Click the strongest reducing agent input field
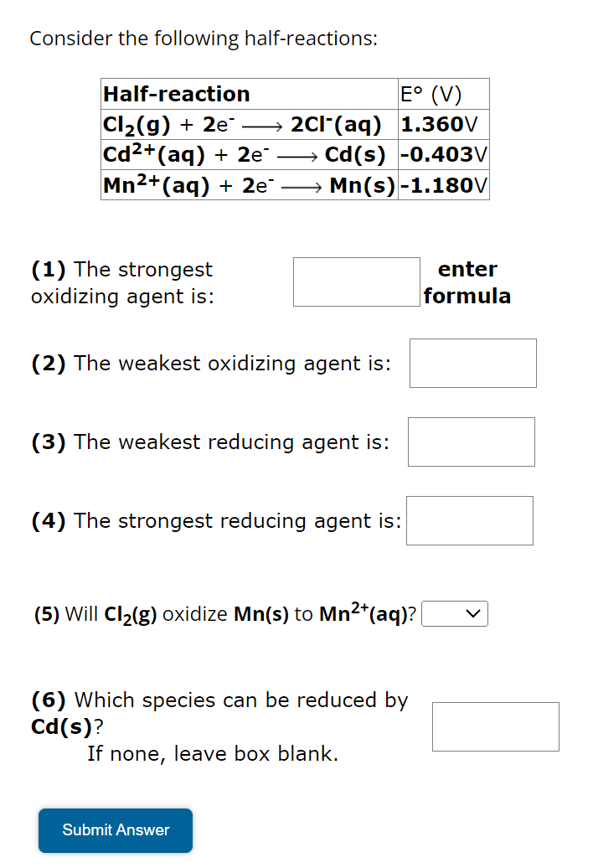 [469, 520]
